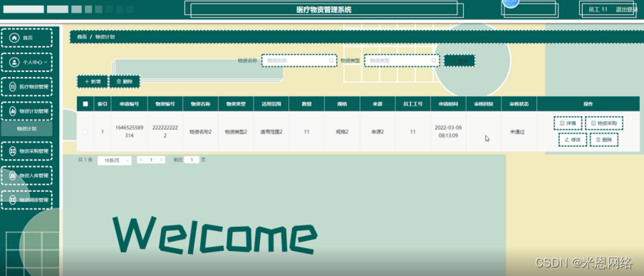Click the 物资名称 search input field
This screenshot has height=276, width=644.
pos(299,61)
